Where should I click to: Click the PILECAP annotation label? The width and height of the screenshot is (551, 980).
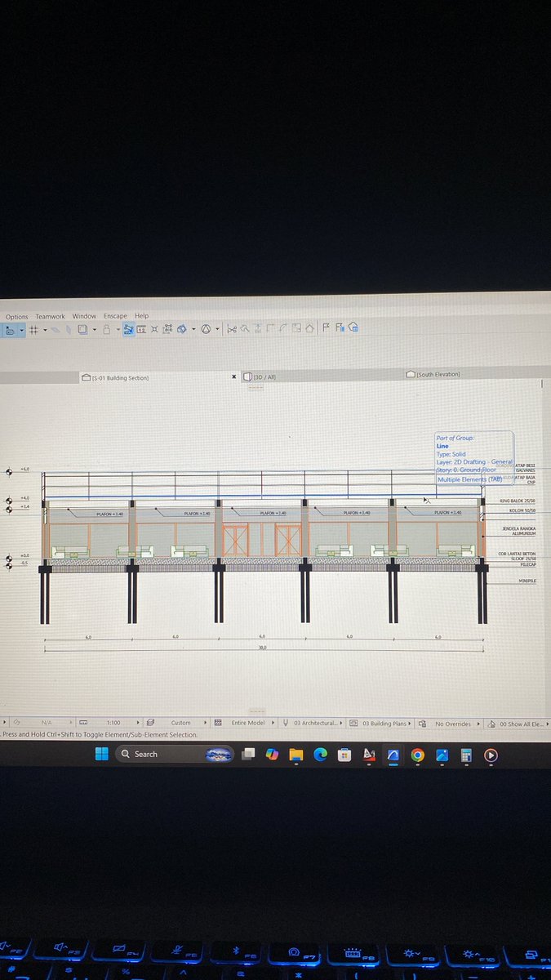527,563
